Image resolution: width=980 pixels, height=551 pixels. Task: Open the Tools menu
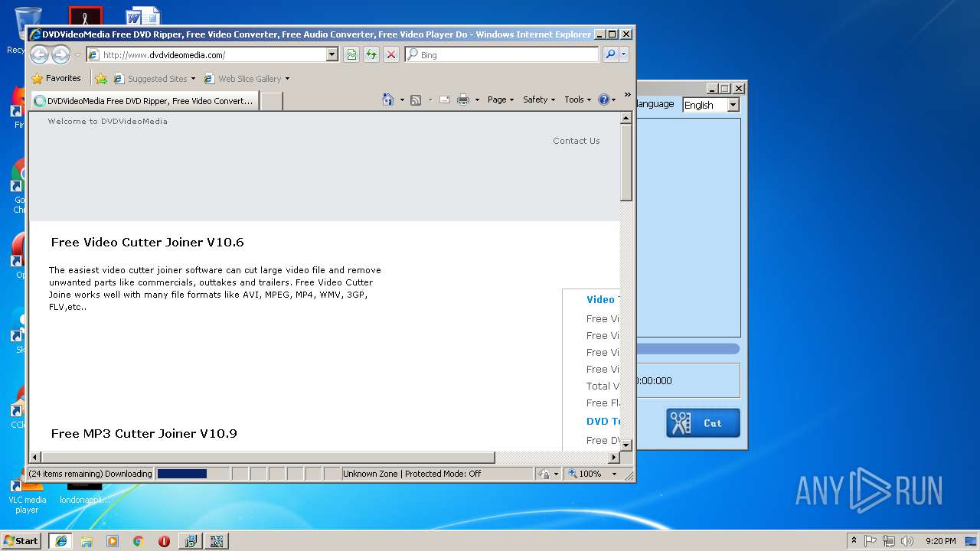(x=577, y=99)
